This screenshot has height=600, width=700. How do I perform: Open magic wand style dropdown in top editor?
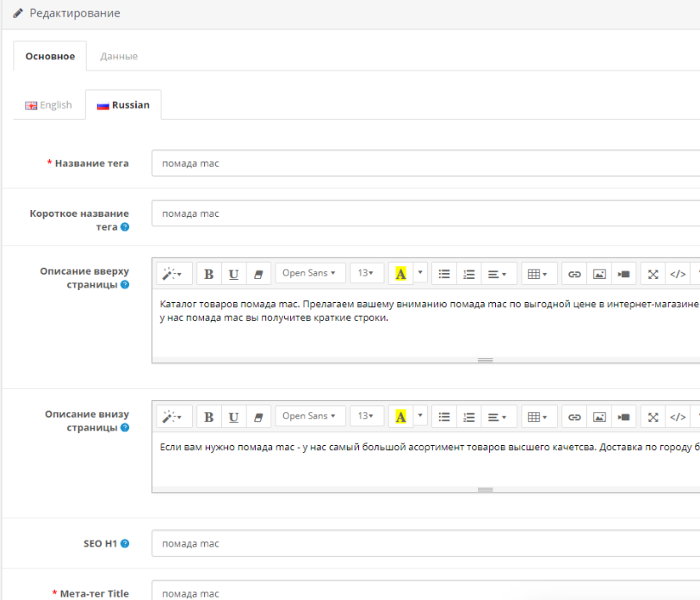click(172, 274)
